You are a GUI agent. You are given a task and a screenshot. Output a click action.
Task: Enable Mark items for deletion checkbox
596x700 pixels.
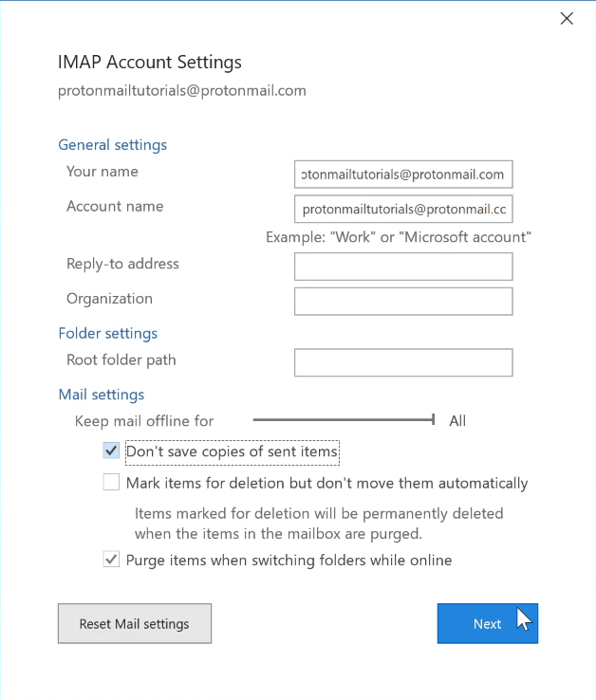point(111,482)
